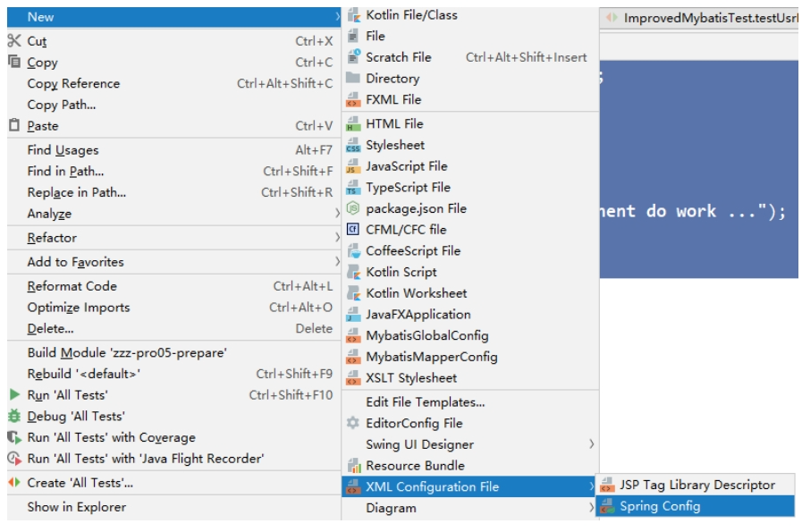Expand the New submenu arrow
This screenshot has height=532, width=802.
337,17
